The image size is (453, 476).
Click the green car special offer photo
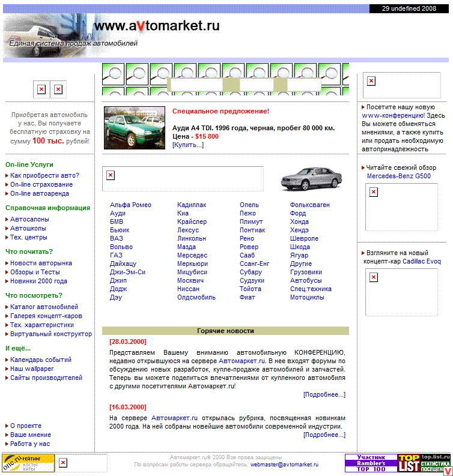click(x=135, y=128)
